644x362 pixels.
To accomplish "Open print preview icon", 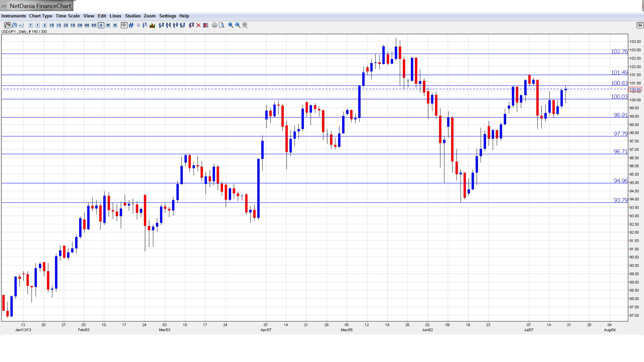I will pos(222,25).
